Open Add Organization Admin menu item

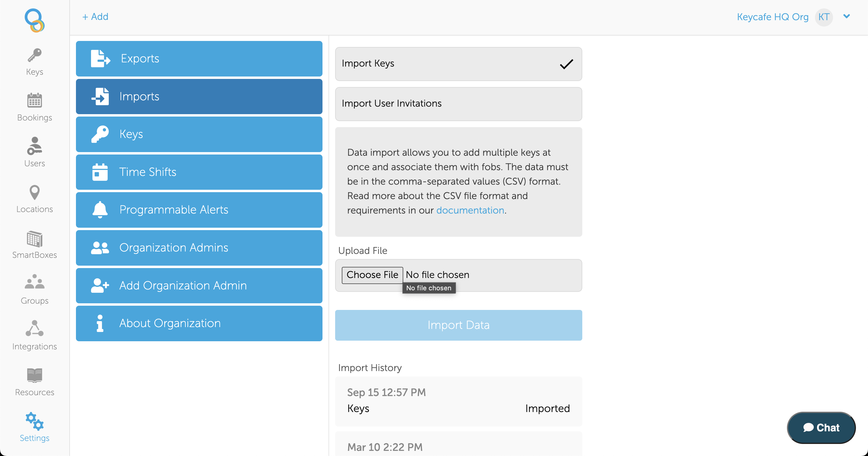coord(199,286)
